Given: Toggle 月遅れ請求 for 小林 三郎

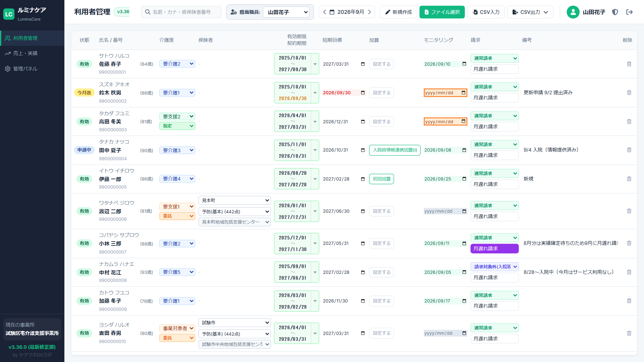Looking at the screenshot, I should pos(494,248).
